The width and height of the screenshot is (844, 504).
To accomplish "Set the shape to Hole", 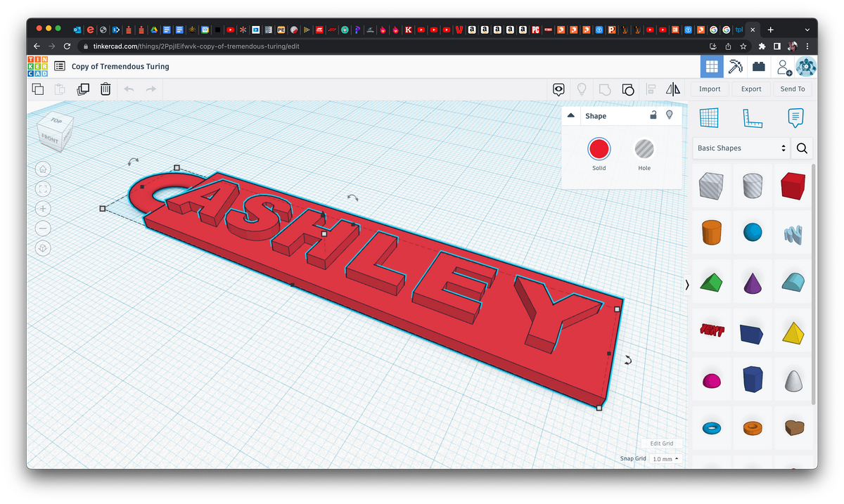I will tap(644, 148).
